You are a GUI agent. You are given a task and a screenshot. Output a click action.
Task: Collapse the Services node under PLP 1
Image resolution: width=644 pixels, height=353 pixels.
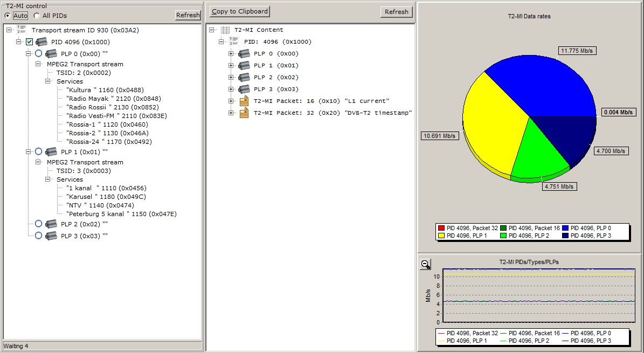click(x=48, y=179)
